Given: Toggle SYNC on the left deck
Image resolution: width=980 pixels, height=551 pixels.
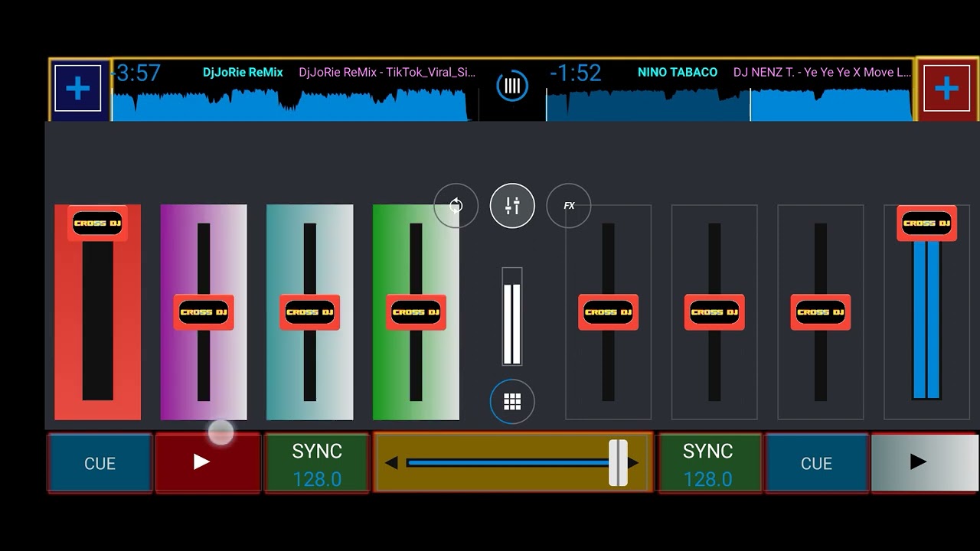Looking at the screenshot, I should tap(317, 462).
